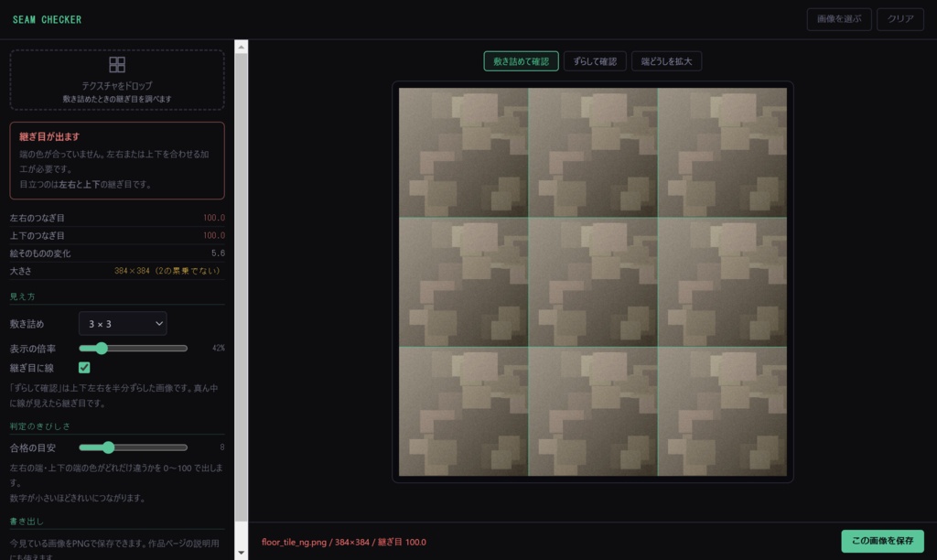Screen dimensions: 937x560
Task: Click the 左右のつなぎ目 value 100.0
Action: tap(214, 218)
